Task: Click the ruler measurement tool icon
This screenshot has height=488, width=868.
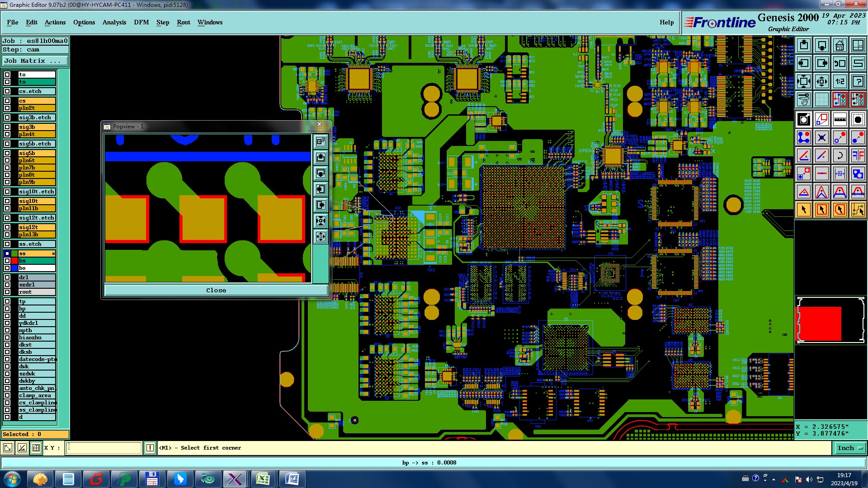Action: tap(840, 119)
